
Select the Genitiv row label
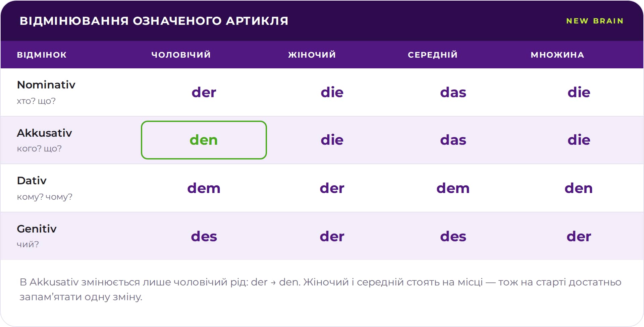(37, 229)
